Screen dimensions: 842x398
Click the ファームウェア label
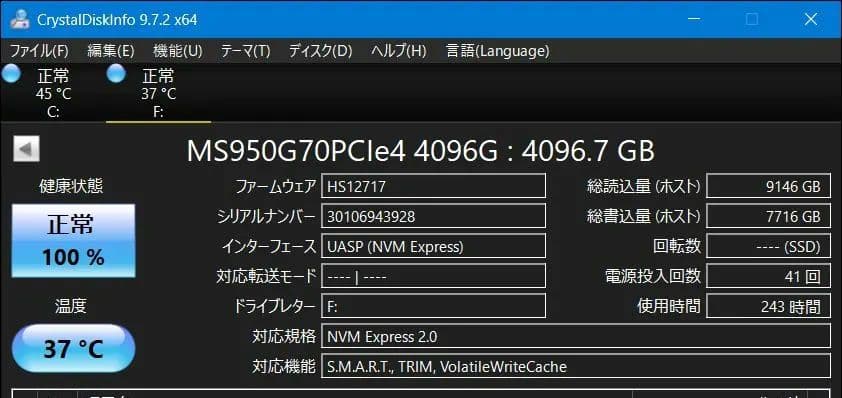click(276, 186)
